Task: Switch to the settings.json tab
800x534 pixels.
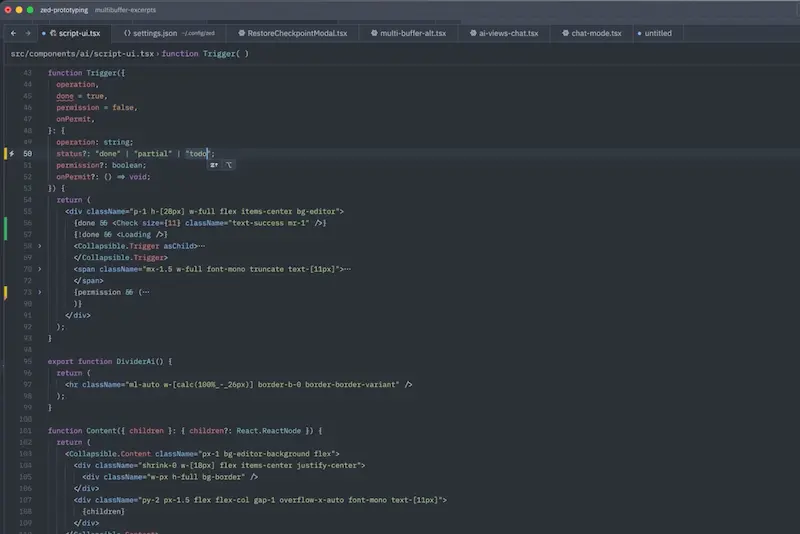Action: click(169, 33)
